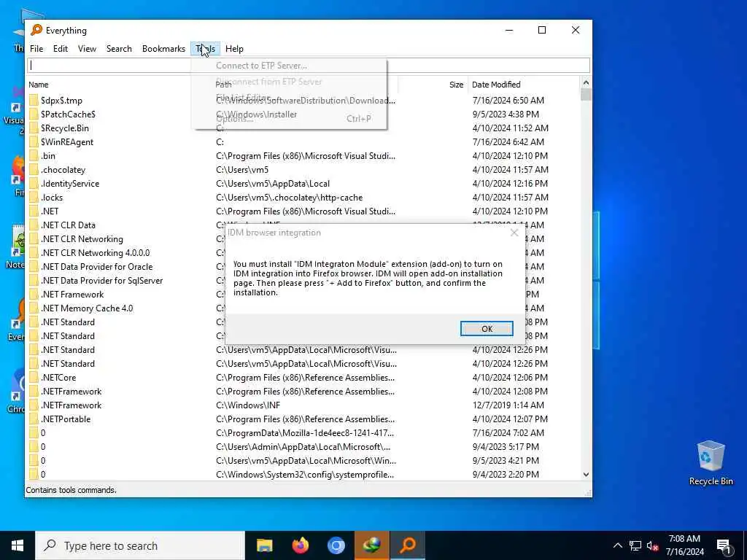Minimize the Everything window
Screen dimensions: 747x560
[508, 30]
